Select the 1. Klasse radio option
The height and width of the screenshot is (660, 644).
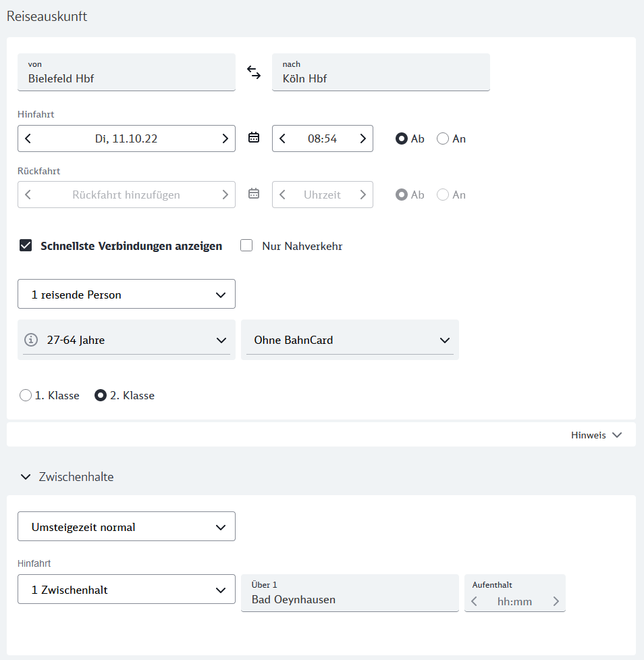[x=26, y=396]
